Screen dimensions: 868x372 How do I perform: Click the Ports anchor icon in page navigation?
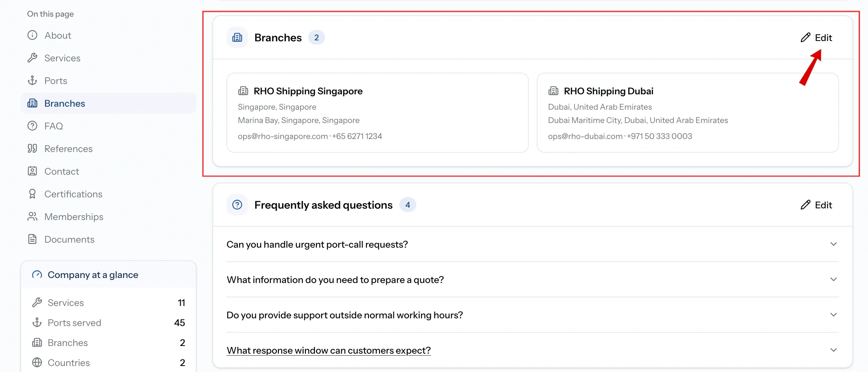[x=32, y=81]
